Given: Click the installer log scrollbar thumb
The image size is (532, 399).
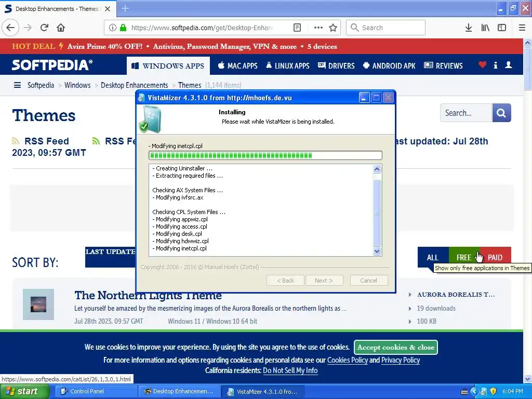Looking at the screenshot, I should click(377, 212).
